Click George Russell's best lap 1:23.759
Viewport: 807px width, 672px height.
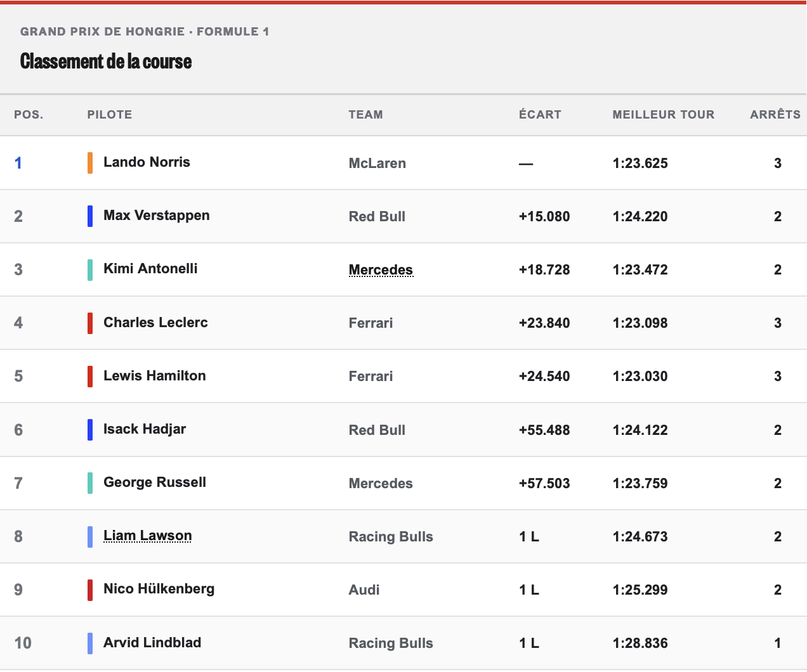640,483
